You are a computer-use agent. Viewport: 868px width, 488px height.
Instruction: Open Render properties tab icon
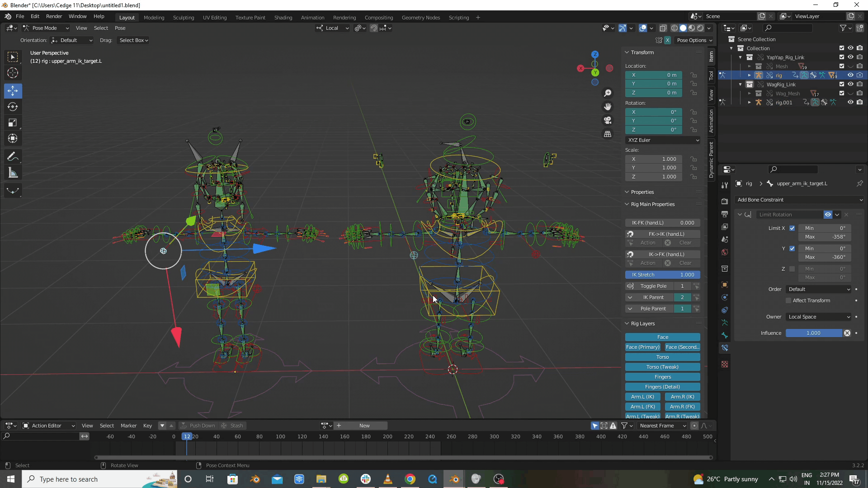pos(725,201)
